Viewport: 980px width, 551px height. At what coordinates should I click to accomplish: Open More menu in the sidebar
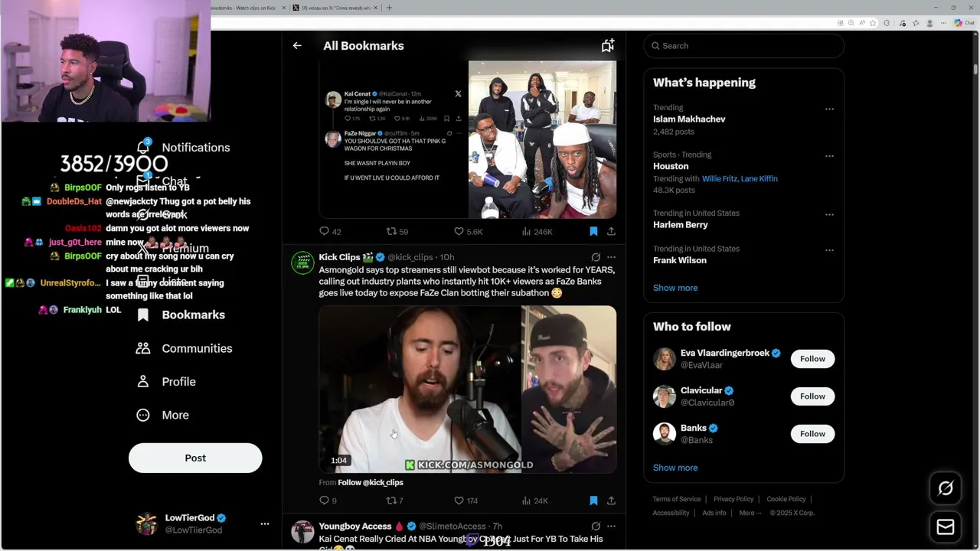(x=162, y=415)
